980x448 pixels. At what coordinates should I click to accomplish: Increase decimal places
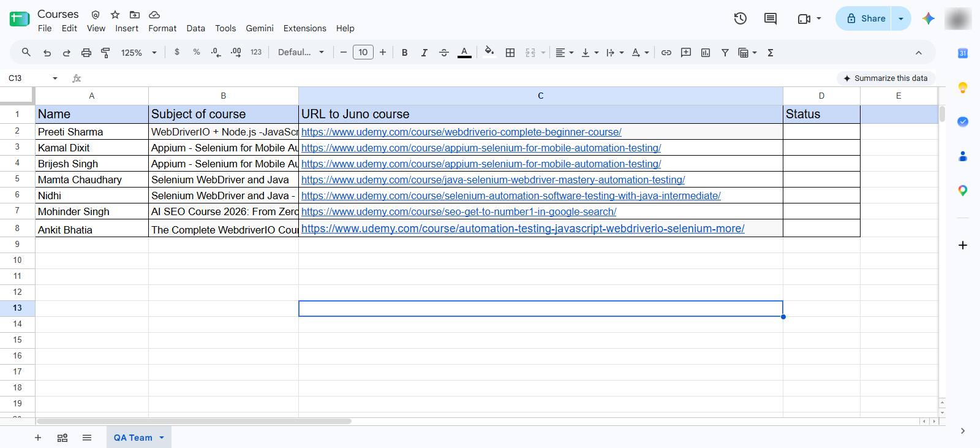click(x=236, y=53)
